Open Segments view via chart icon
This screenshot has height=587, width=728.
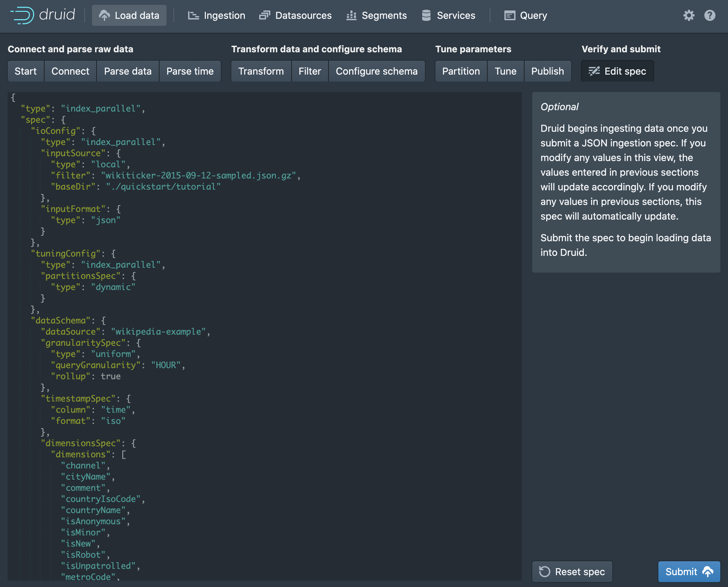click(351, 15)
